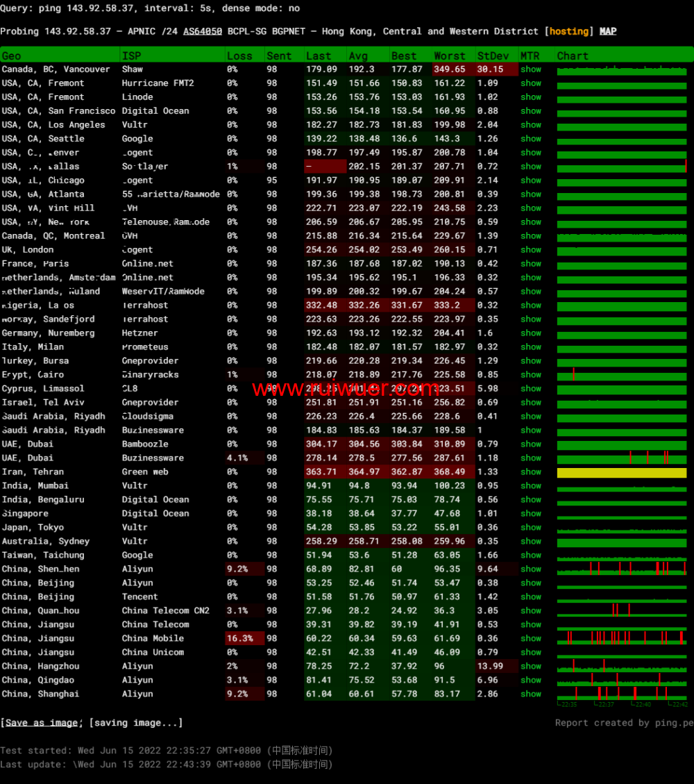The height and width of the screenshot is (784, 694).
Task: Show MTR for China Shanghai Aliyun
Action: click(x=531, y=694)
